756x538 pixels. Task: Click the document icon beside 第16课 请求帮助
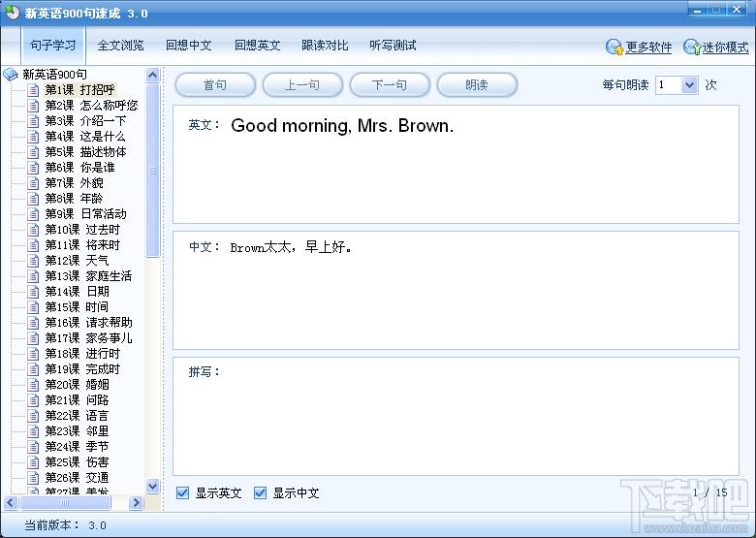pyautogui.click(x=33, y=323)
